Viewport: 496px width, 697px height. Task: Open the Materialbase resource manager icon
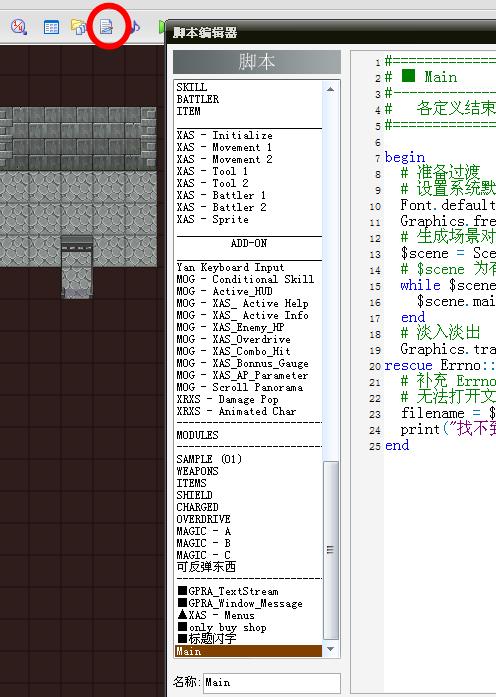tap(79, 27)
